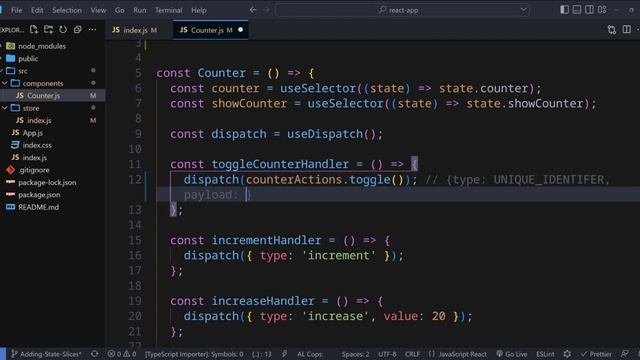Open the Run menu
Viewport: 640px width, 360px height.
tap(140, 10)
